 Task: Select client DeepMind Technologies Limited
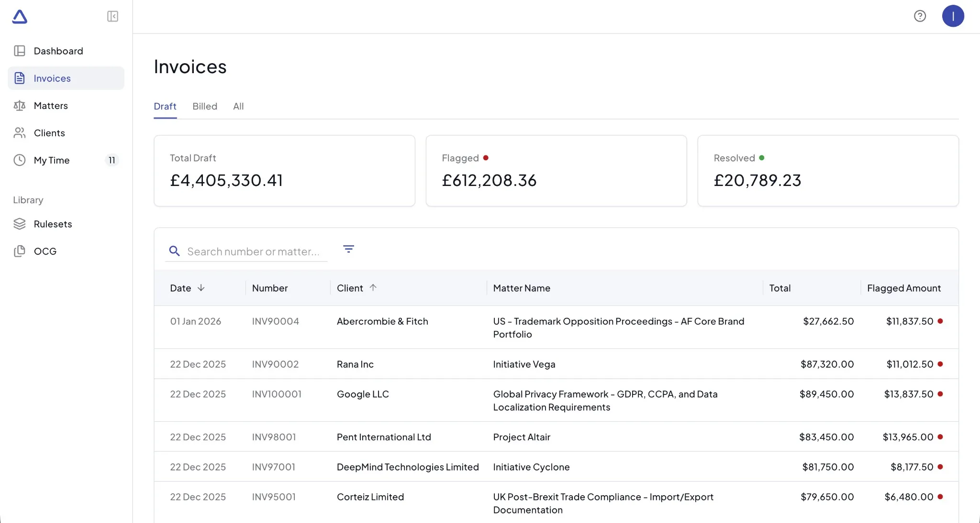408,467
